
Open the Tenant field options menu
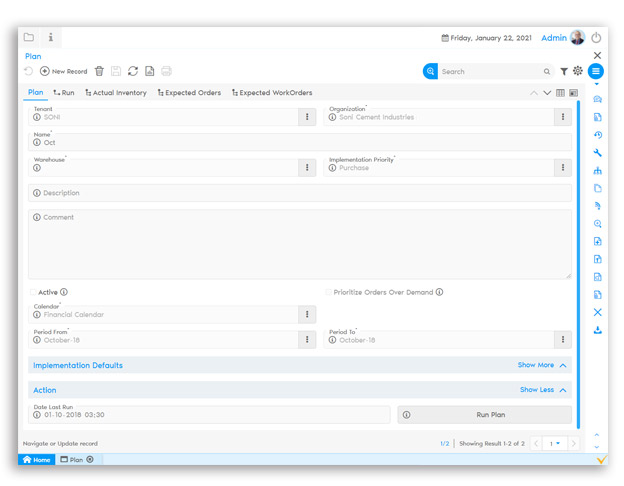[x=306, y=117]
